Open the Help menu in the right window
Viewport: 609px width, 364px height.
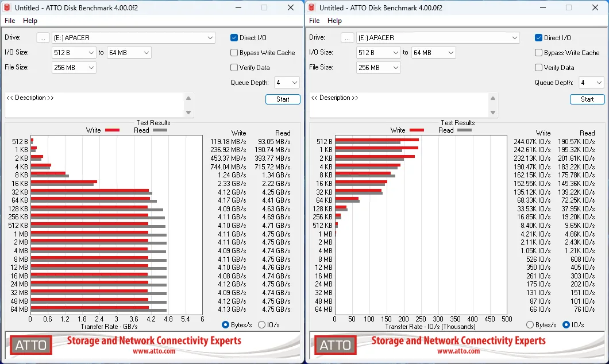click(x=334, y=21)
